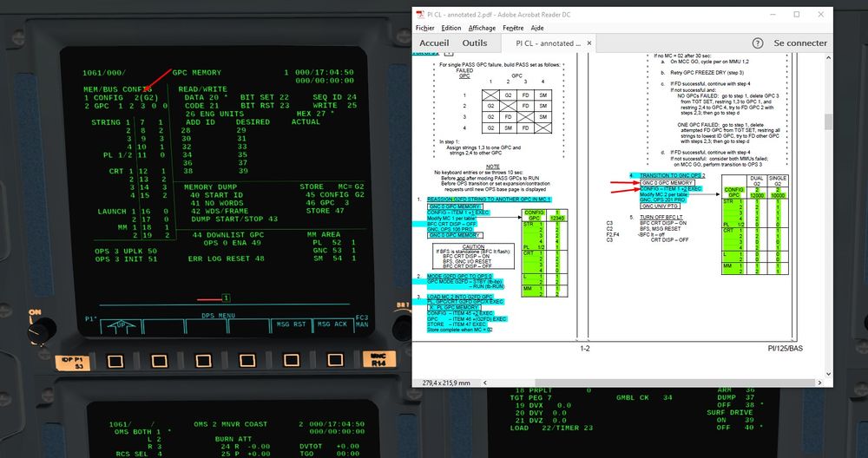This screenshot has height=458, width=868.
Task: Click the IDP P1 label plate
Action: click(73, 363)
